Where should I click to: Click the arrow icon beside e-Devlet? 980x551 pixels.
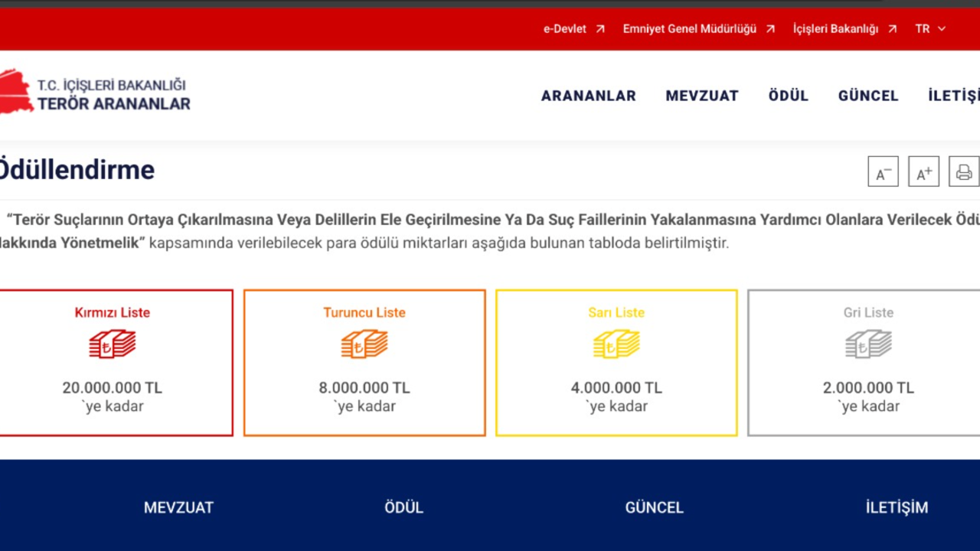tap(600, 29)
